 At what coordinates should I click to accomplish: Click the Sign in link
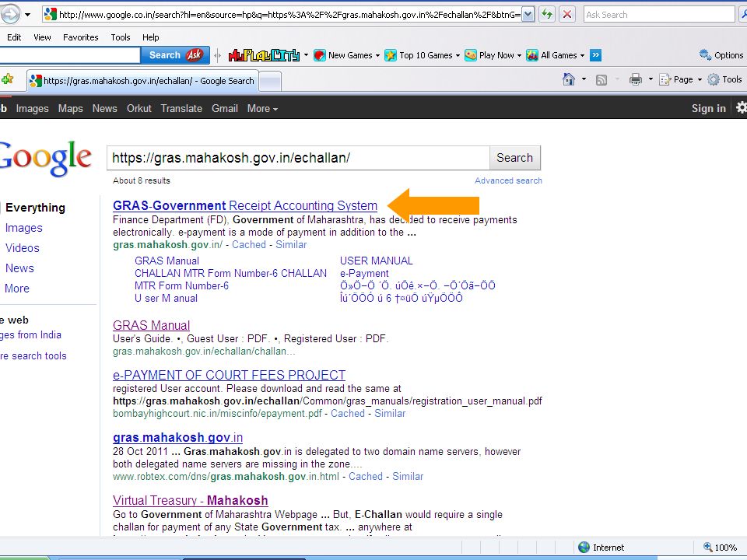(x=709, y=109)
